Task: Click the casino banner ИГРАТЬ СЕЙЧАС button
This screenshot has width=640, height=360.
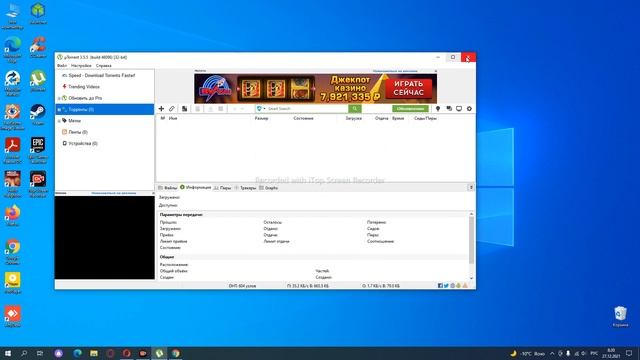Action: (x=409, y=89)
